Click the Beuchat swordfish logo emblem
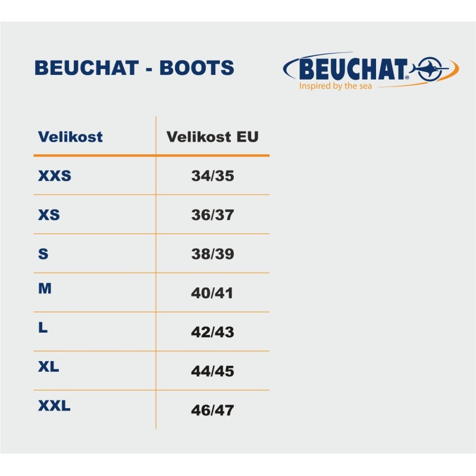Image resolution: width=476 pixels, height=476 pixels. [429, 69]
